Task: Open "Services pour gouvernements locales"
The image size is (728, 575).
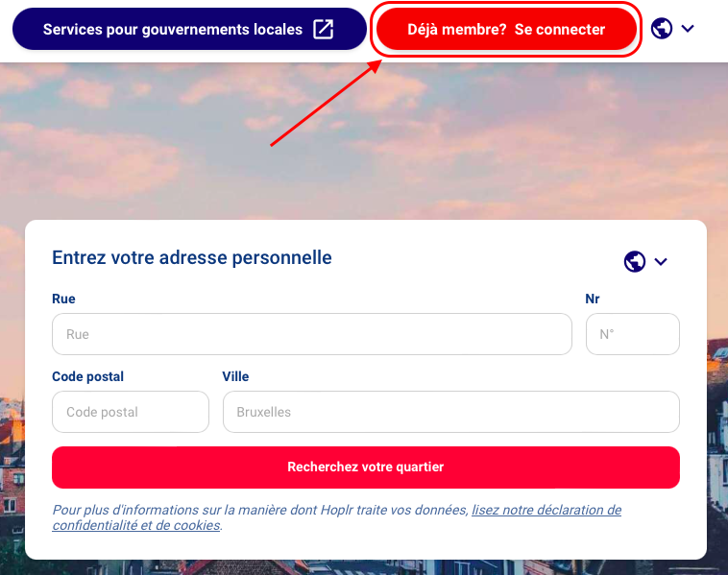Action: click(173, 29)
